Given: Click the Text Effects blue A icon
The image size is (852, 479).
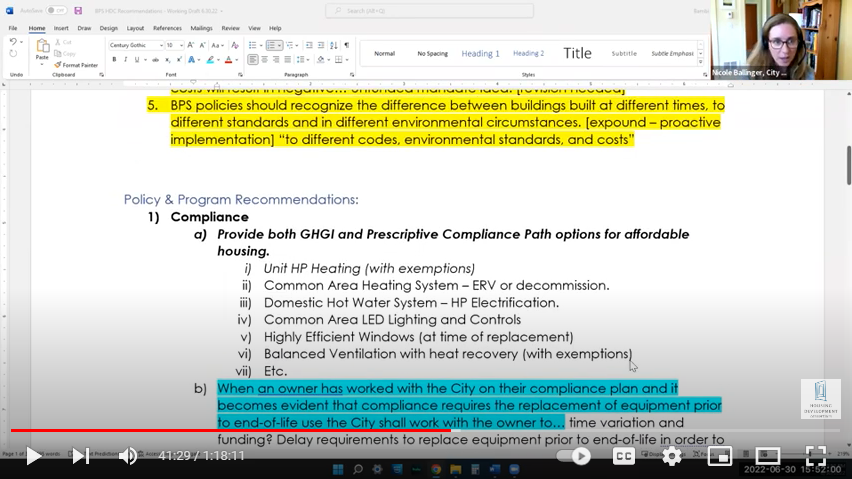Looking at the screenshot, I should [191, 60].
